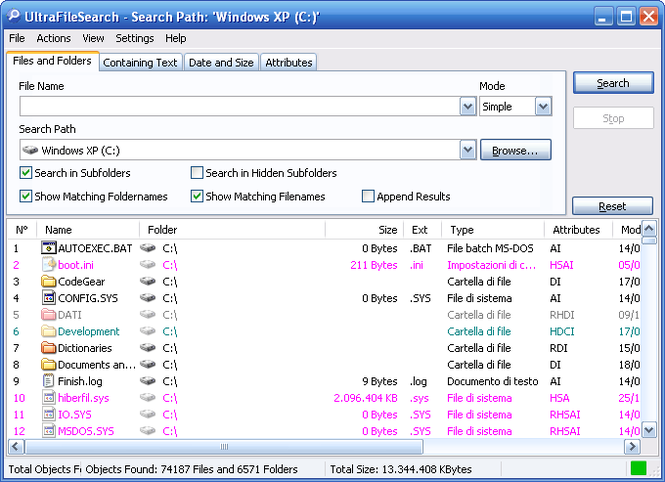Click the boot.ini file icon

click(x=49, y=265)
